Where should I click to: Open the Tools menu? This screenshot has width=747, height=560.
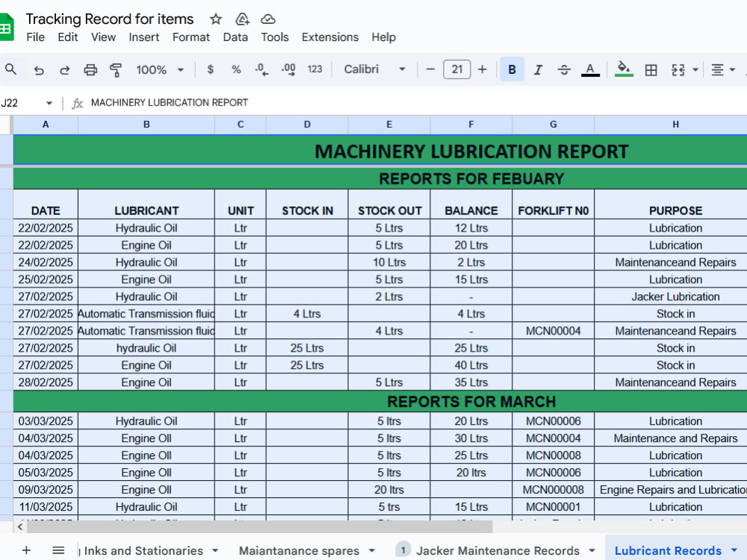pos(275,37)
